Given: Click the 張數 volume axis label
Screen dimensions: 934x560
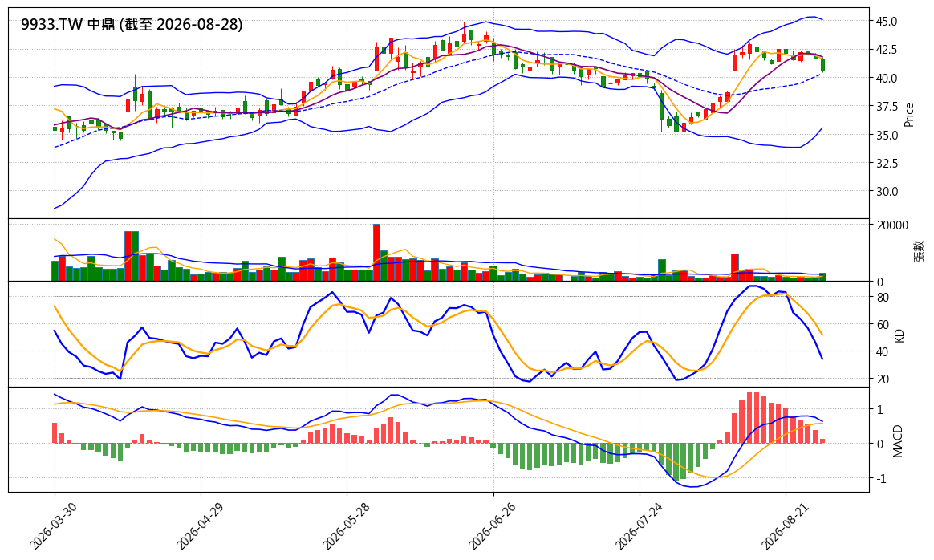Looking at the screenshot, I should point(919,251).
